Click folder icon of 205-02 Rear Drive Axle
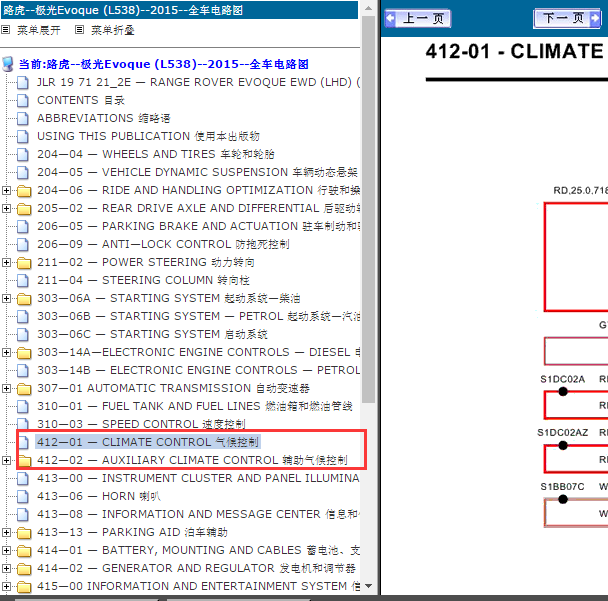The height and width of the screenshot is (601, 608). (24, 209)
